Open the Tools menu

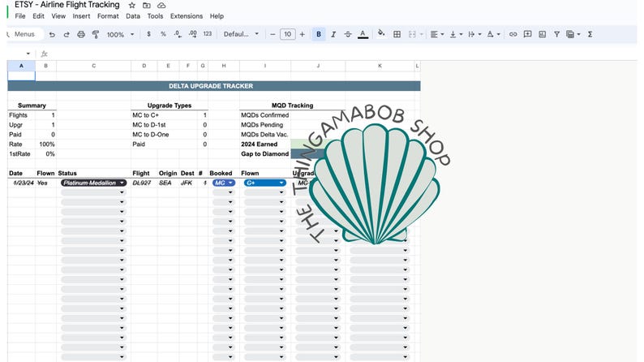click(x=155, y=16)
